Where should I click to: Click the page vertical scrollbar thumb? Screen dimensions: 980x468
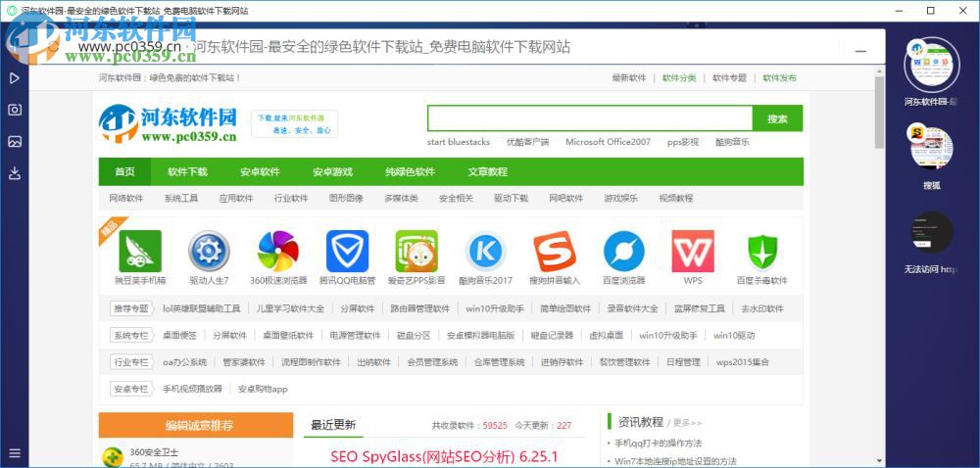879,113
